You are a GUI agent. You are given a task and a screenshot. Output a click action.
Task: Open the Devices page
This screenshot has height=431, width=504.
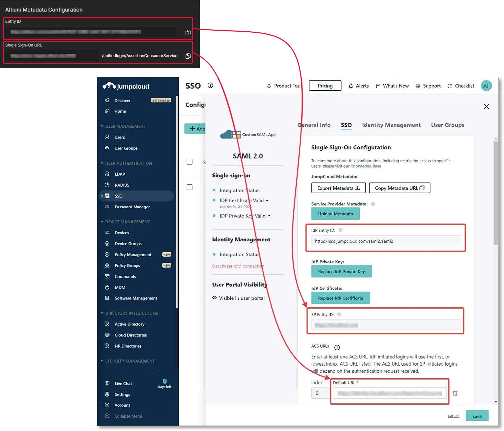coord(122,233)
